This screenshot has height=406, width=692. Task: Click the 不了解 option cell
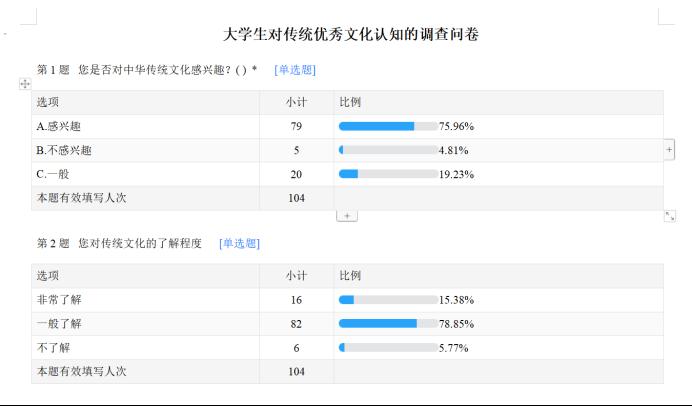click(x=145, y=348)
